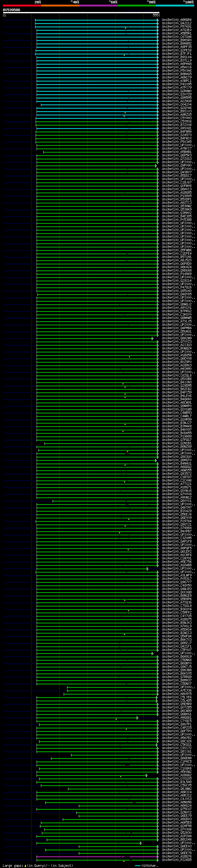Click the purple ~60% identity legend segment
Screen dimensions: 197x868
(98, 6)
